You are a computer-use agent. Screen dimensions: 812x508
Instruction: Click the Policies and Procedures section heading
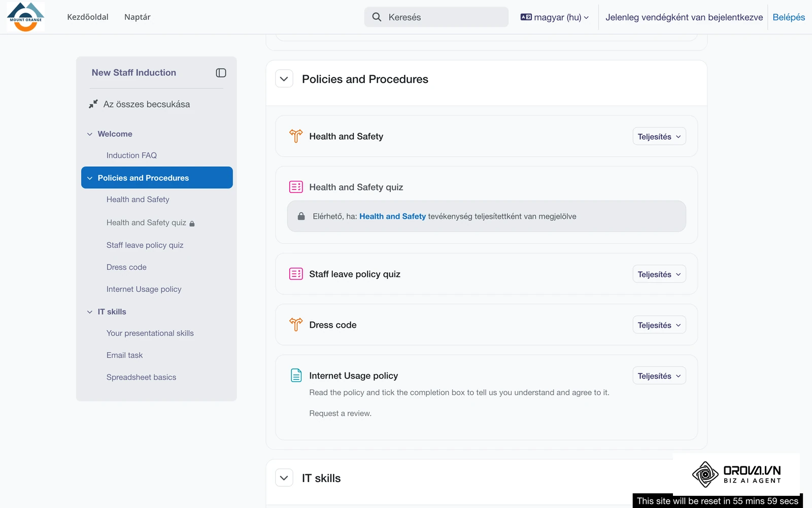coord(365,79)
